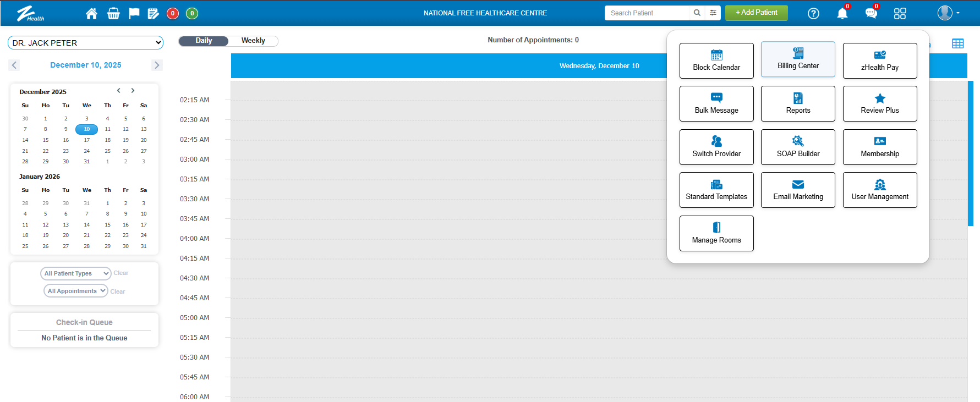Image resolution: width=980 pixels, height=402 pixels.
Task: Go to next day using right arrow
Action: [157, 65]
